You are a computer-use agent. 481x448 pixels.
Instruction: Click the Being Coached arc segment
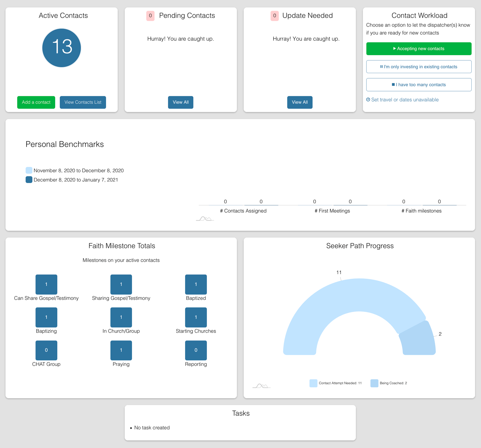[x=418, y=339]
